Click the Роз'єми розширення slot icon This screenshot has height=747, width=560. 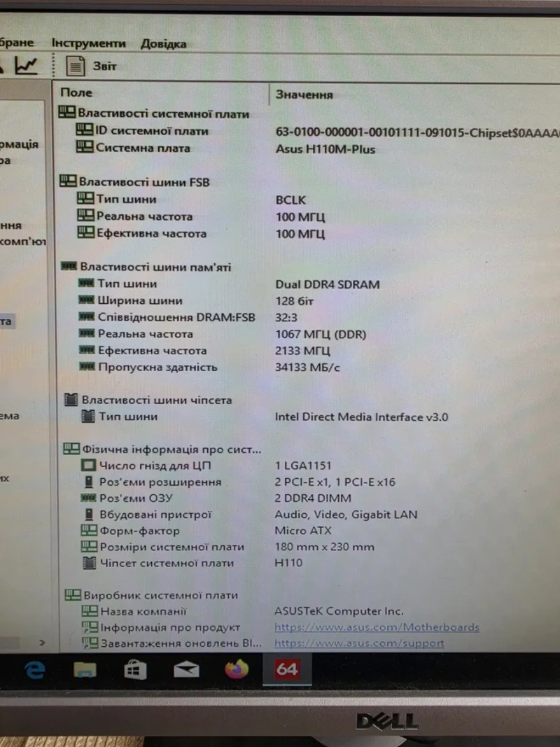[x=89, y=482]
